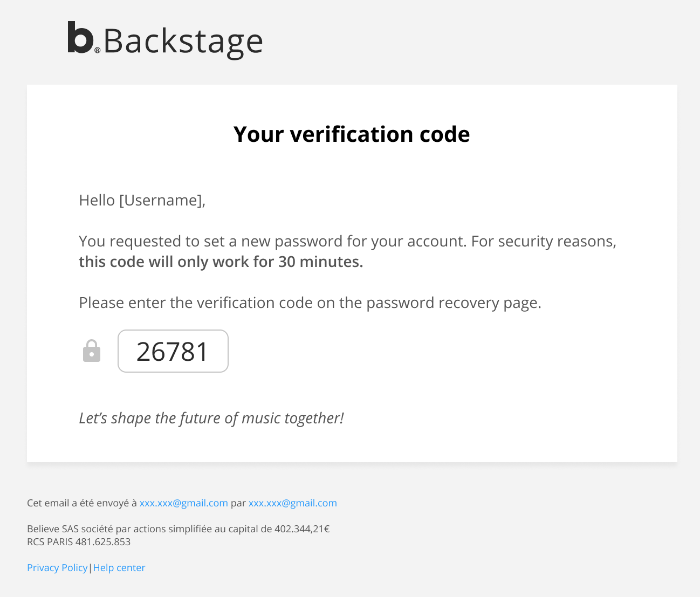700x597 pixels.
Task: Click the gray padlock icon
Action: (92, 351)
